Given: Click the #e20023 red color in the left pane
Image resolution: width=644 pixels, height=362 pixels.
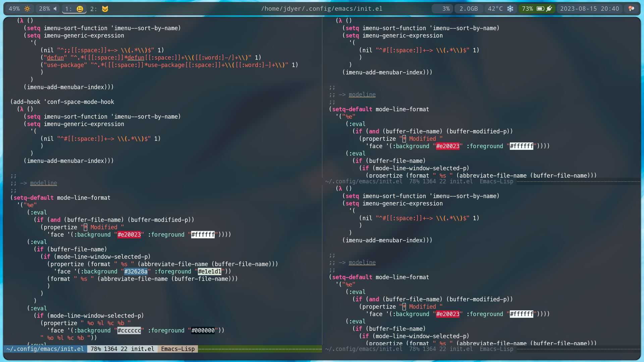Looking at the screenshot, I should 129,235.
